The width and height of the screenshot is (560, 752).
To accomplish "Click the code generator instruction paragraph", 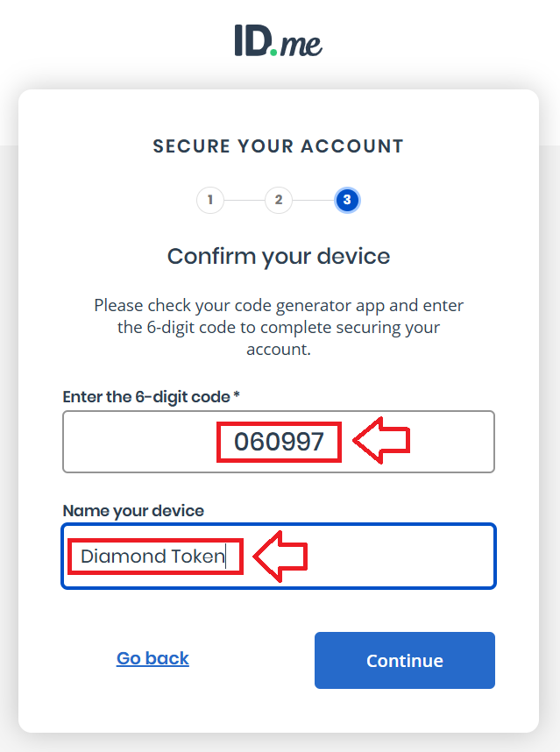I will pos(279,327).
